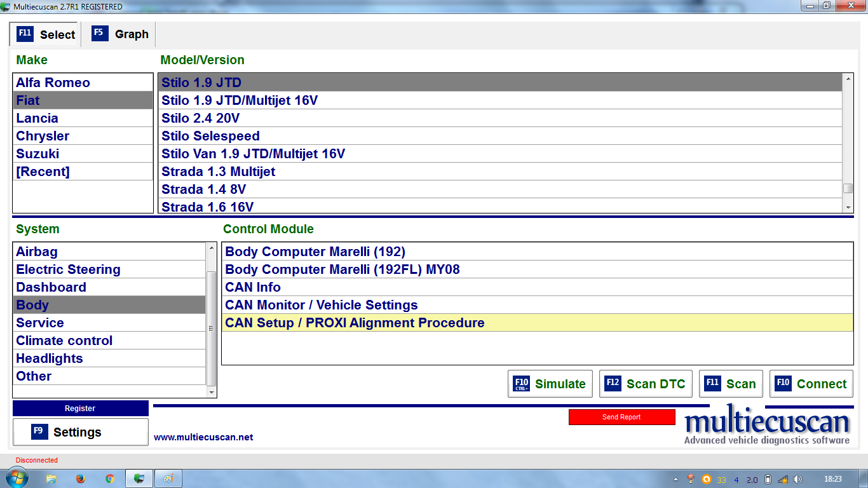Select model Strada 1.4 8V
Screen dimensions: 868x488
tap(501, 189)
